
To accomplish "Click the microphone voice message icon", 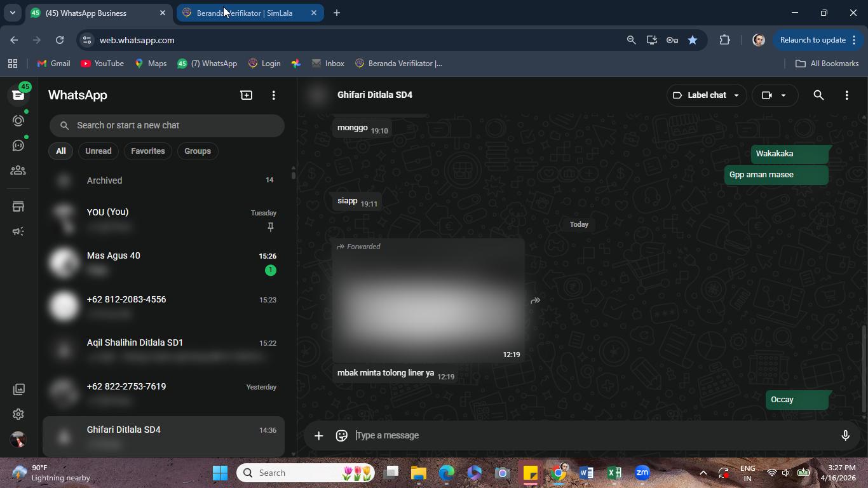I will coord(845,435).
